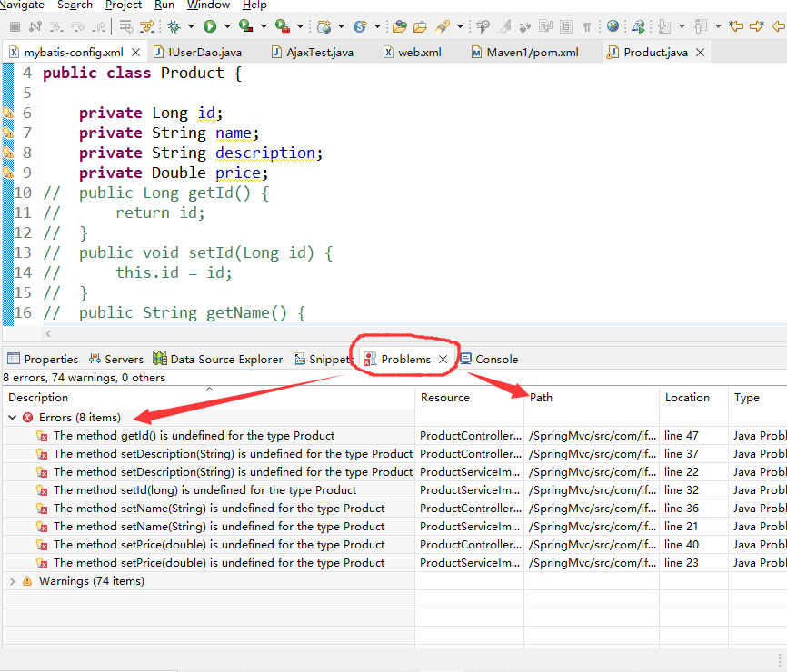Open the Run menu
Viewport: 787px width, 672px height.
(x=164, y=5)
